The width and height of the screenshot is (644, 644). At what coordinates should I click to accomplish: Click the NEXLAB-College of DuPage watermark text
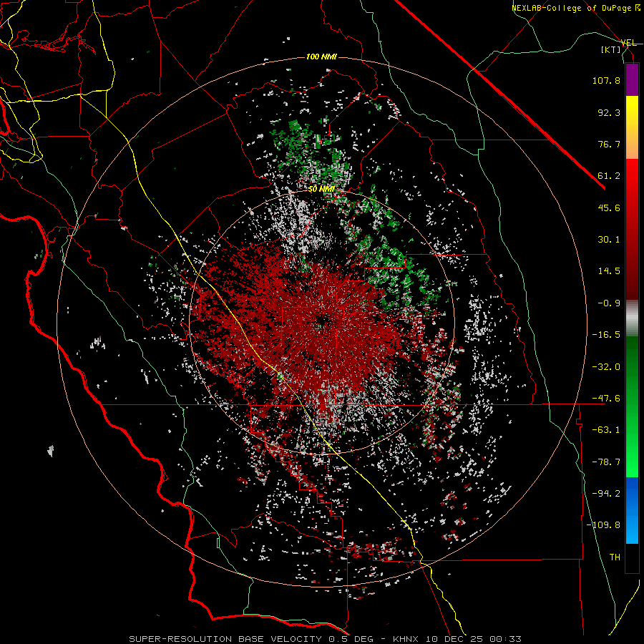click(x=576, y=8)
